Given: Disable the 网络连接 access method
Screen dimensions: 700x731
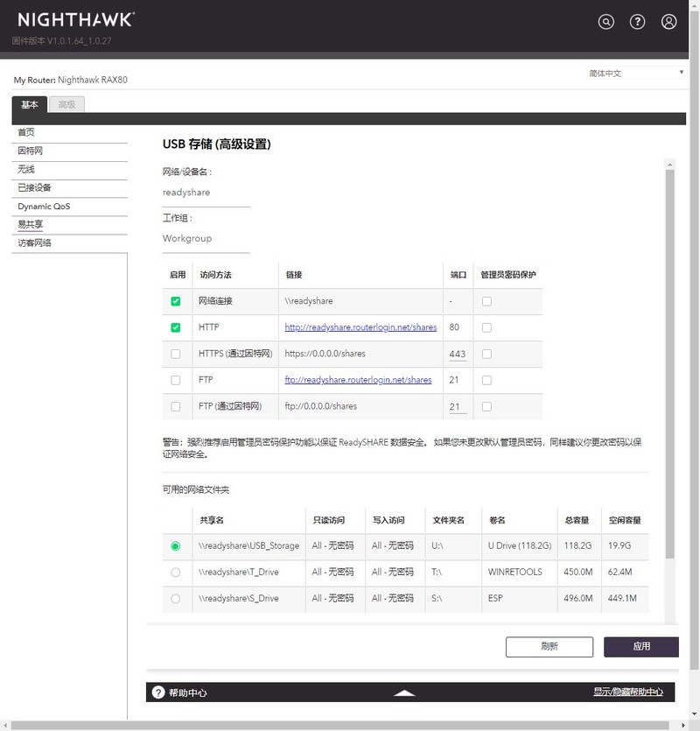Looking at the screenshot, I should click(175, 301).
